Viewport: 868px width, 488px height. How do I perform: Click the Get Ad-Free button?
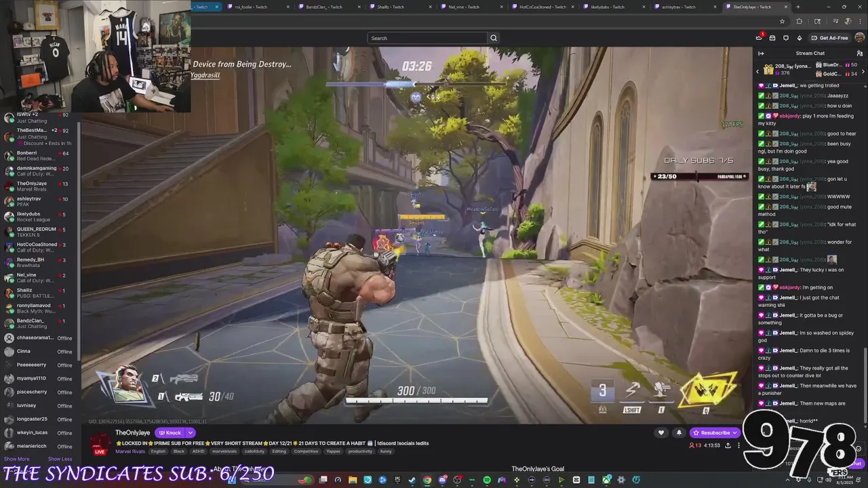click(829, 38)
